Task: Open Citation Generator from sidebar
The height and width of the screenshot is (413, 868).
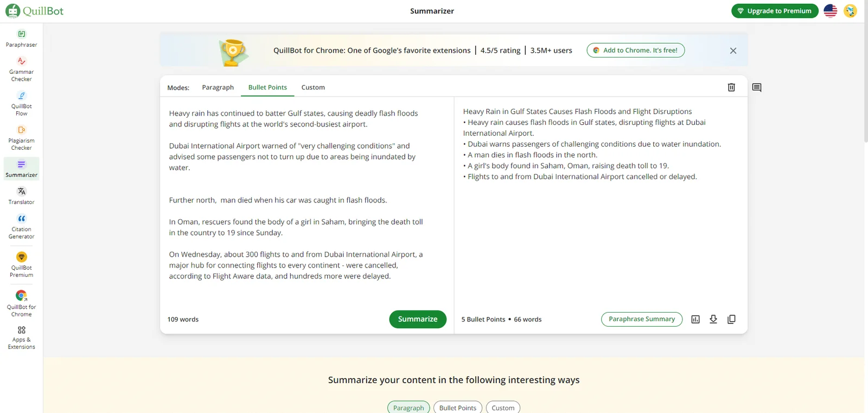Action: point(21,226)
